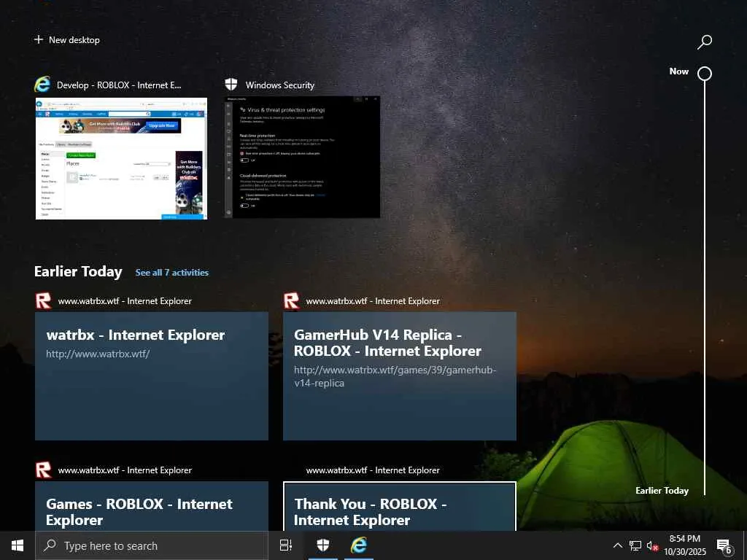Open the GamerHub V14 Replica activity card
Viewport: 747px width, 560px height.
(x=400, y=376)
